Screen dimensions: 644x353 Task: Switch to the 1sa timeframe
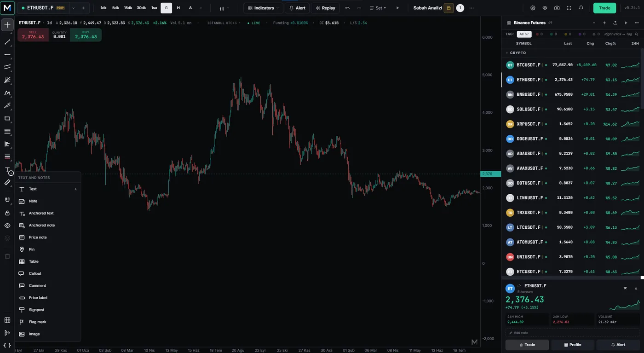point(154,8)
